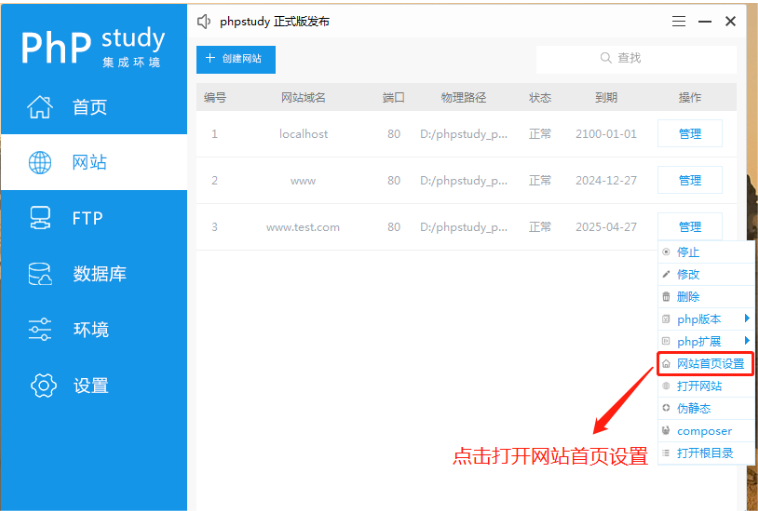Click the 查找 search field
758x511 pixels.
[636, 59]
